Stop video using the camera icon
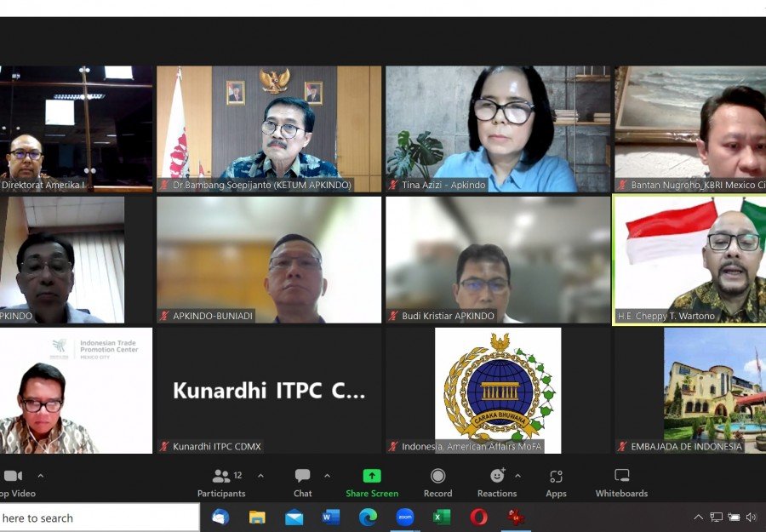 (12, 477)
